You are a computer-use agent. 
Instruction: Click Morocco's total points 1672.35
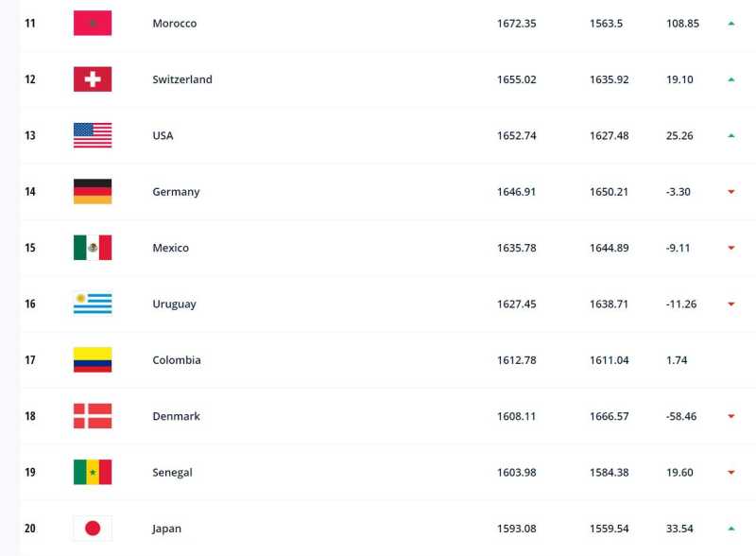(x=516, y=23)
